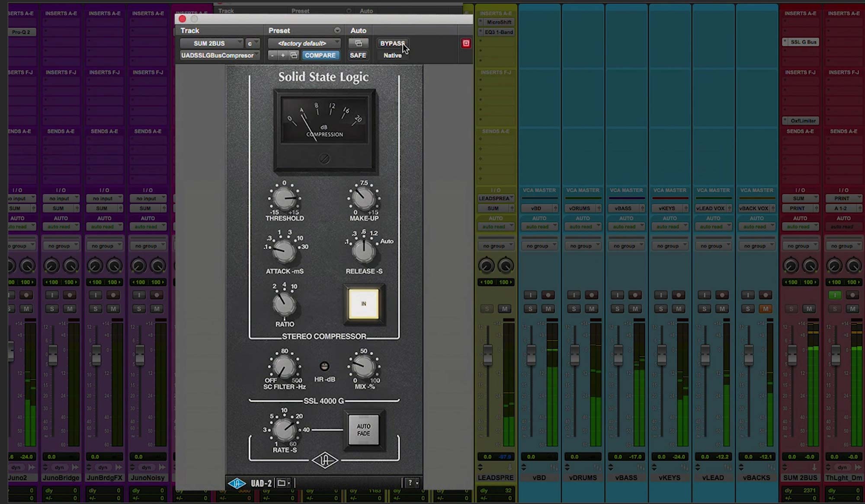Select the SUM 2BUS track name in mixer

coord(801,478)
